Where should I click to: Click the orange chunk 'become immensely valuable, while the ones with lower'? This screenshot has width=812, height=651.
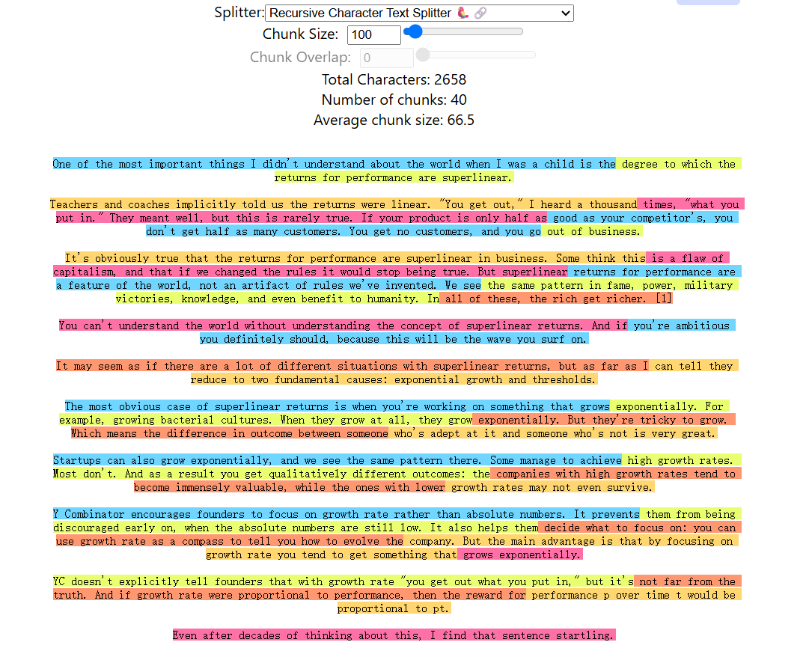pyautogui.click(x=290, y=487)
